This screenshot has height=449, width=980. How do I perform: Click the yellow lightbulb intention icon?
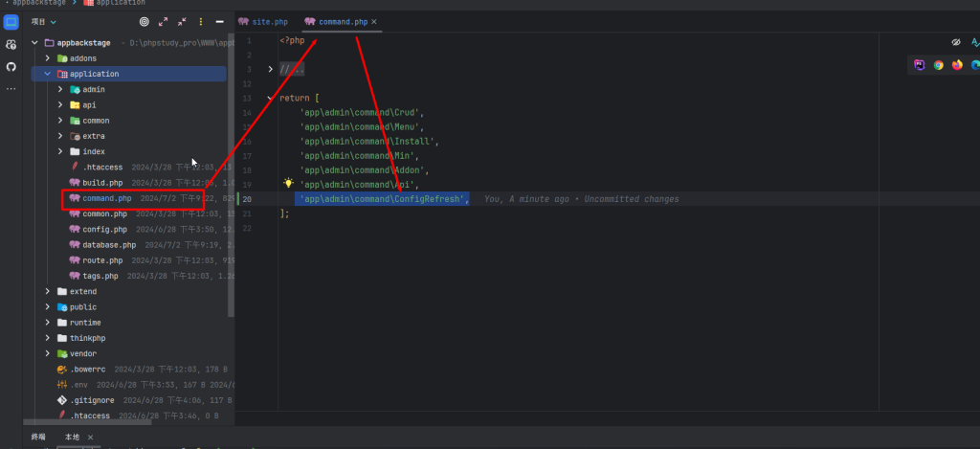(x=287, y=183)
